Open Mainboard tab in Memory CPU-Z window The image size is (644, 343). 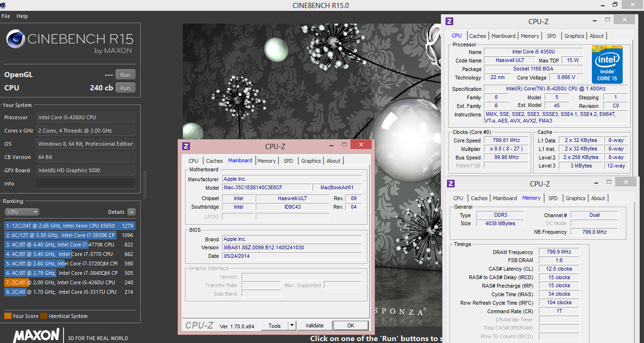point(505,198)
